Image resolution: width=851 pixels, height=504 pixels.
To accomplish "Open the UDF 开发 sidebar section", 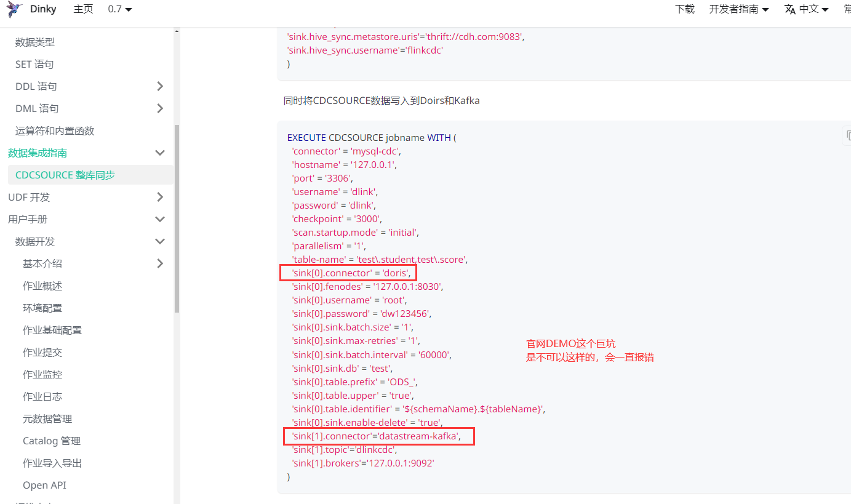I will (29, 197).
